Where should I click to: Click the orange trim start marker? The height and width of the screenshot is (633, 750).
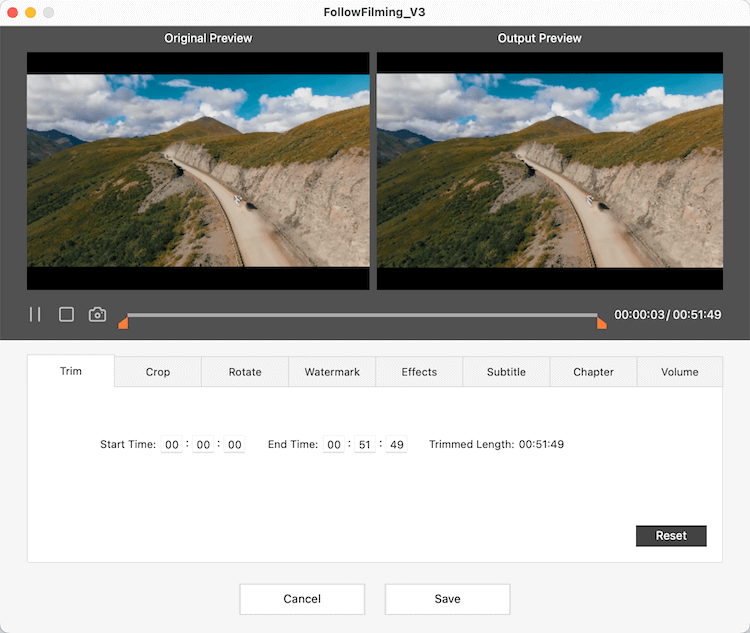click(123, 323)
